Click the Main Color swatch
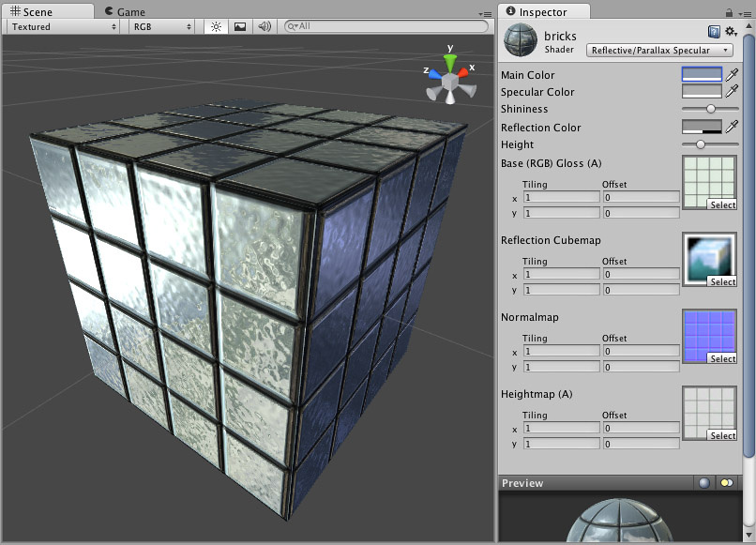The height and width of the screenshot is (545, 756). click(702, 75)
